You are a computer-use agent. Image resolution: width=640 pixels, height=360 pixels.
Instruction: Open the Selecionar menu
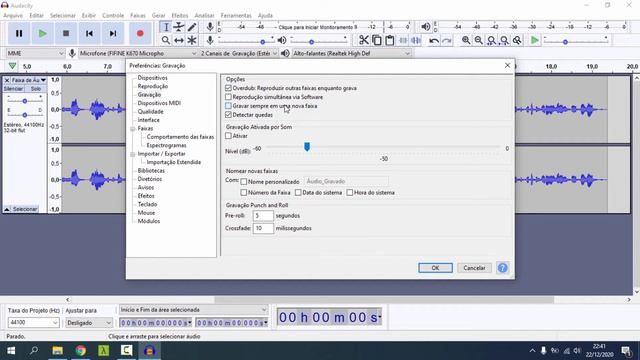point(62,16)
